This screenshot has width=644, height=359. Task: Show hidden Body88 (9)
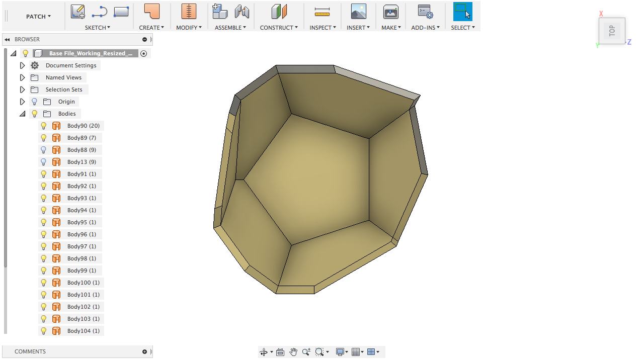tap(44, 150)
